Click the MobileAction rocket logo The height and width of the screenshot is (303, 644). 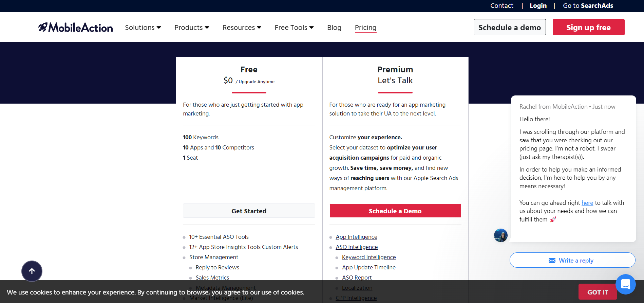click(x=43, y=27)
